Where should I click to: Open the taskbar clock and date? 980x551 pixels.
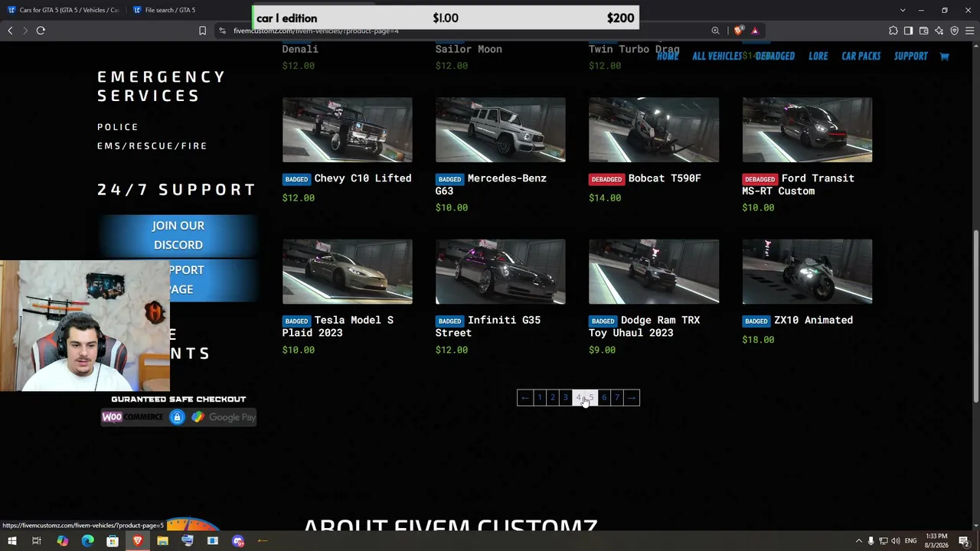click(936, 541)
